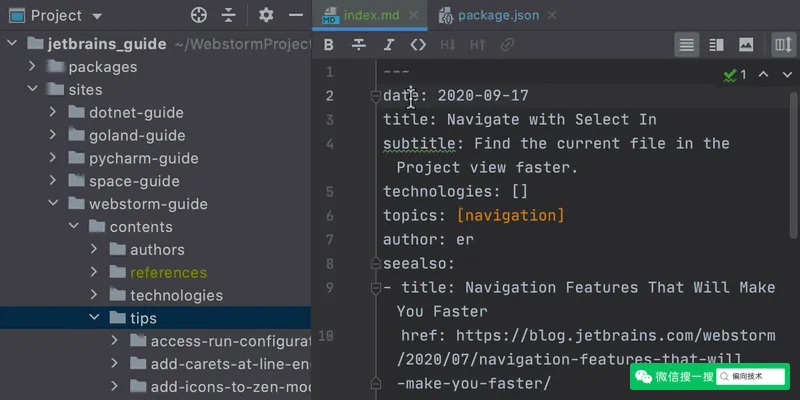Expand the dotnet-guide folder

tap(53, 112)
